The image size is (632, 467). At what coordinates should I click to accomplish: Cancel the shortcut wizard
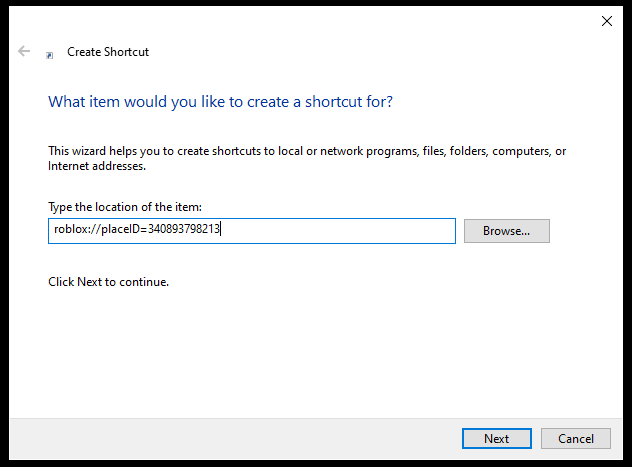(x=576, y=438)
